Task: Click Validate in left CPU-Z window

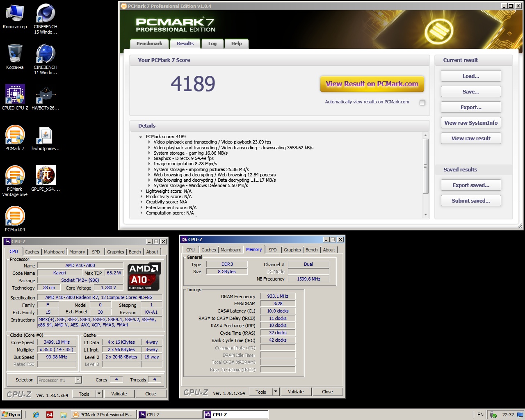Action: click(x=119, y=394)
